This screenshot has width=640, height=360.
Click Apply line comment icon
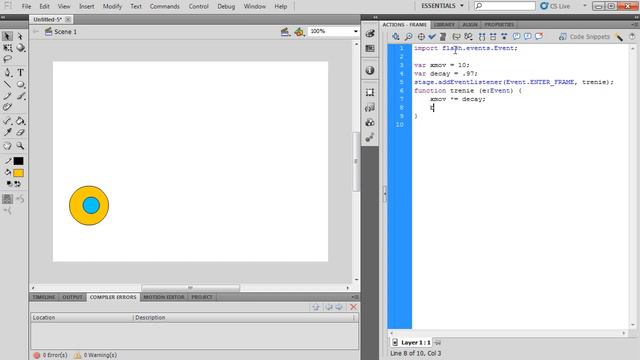(528, 37)
